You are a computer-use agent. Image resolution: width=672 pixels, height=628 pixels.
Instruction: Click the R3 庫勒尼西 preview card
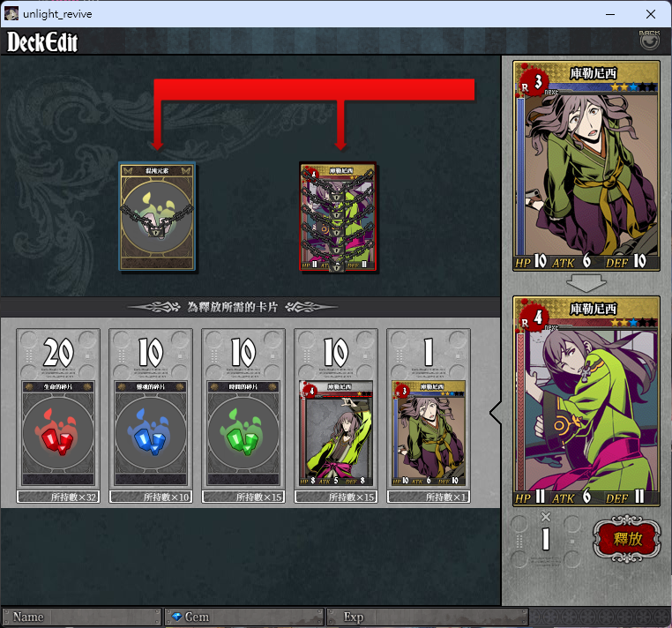[586, 166]
